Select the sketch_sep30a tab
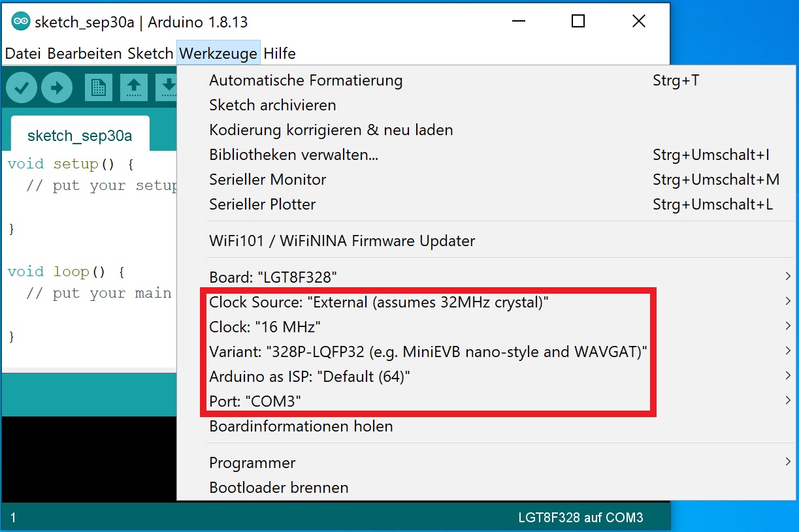 click(x=80, y=136)
